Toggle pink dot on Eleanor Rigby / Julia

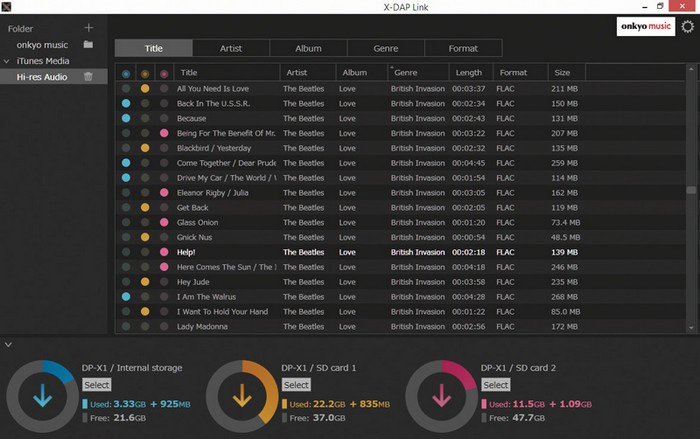[x=164, y=192]
